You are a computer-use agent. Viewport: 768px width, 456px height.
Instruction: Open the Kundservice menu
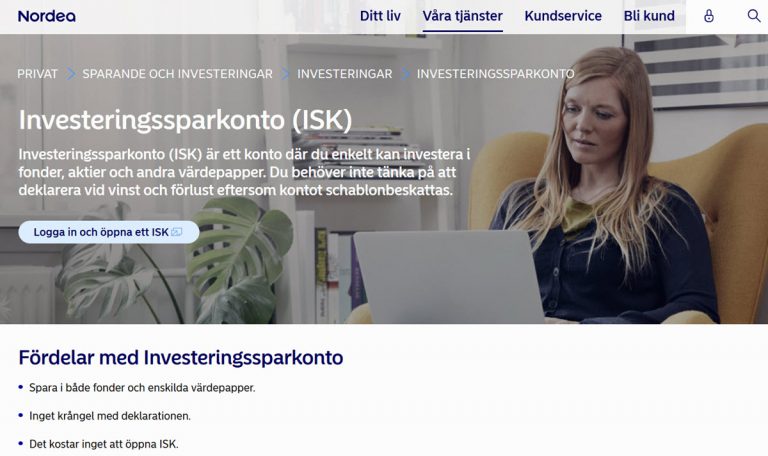[563, 16]
